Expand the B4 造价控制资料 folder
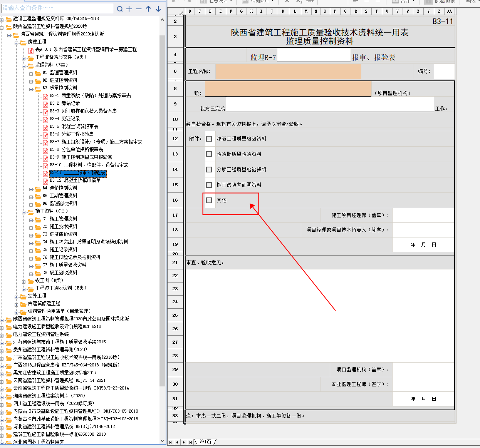 point(31,189)
